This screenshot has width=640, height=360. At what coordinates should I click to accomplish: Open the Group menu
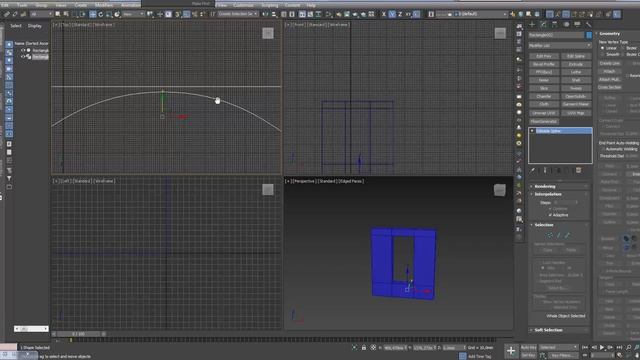tap(41, 5)
